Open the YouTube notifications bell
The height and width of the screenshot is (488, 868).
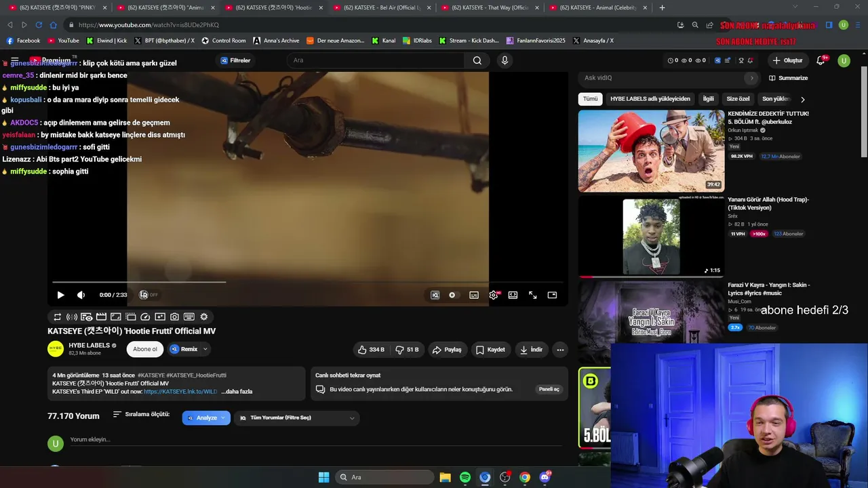click(x=821, y=60)
